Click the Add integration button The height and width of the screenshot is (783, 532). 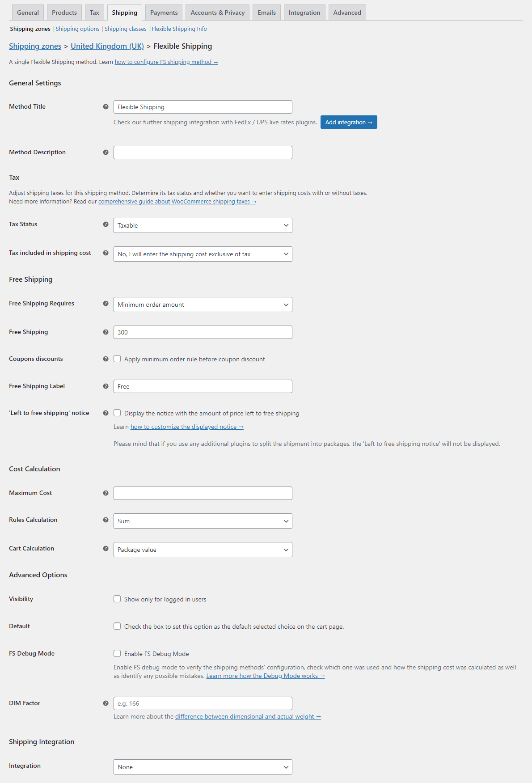[349, 122]
